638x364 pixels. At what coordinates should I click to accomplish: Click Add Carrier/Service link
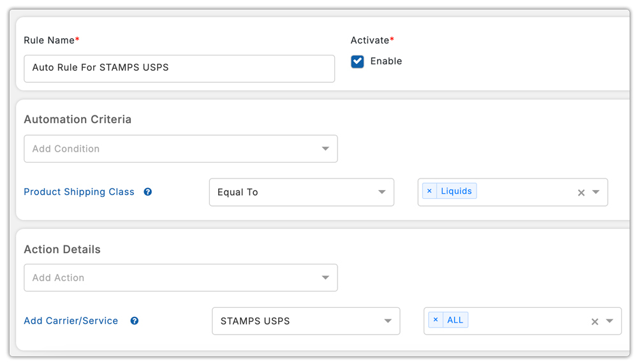click(x=71, y=321)
